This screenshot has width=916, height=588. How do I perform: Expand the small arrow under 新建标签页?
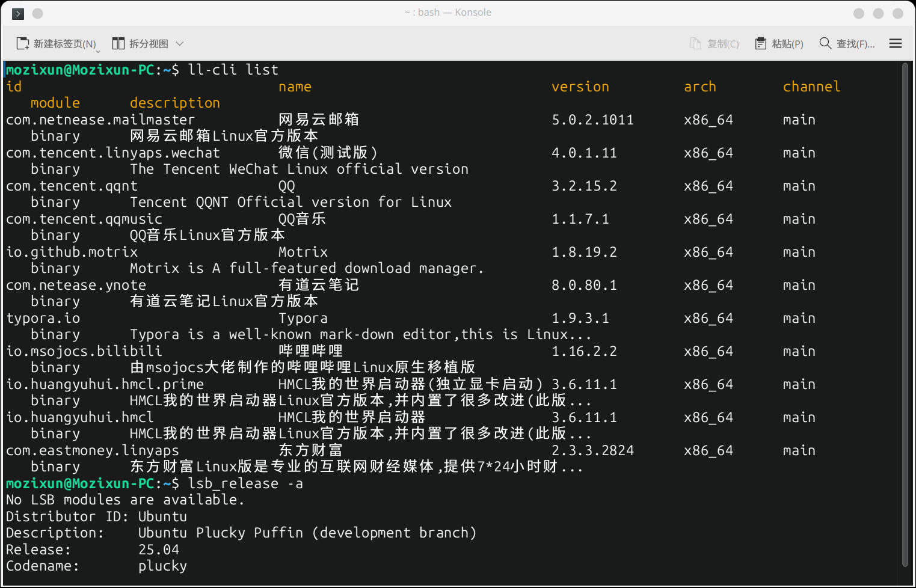[x=98, y=52]
